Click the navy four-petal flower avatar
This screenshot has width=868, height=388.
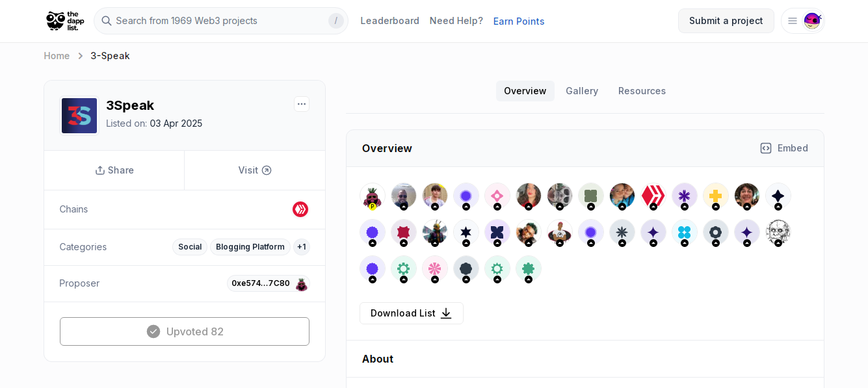pyautogui.click(x=497, y=232)
